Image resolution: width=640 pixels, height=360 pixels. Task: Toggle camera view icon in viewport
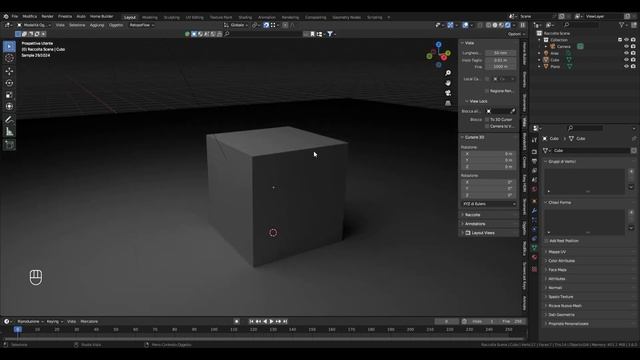click(448, 93)
